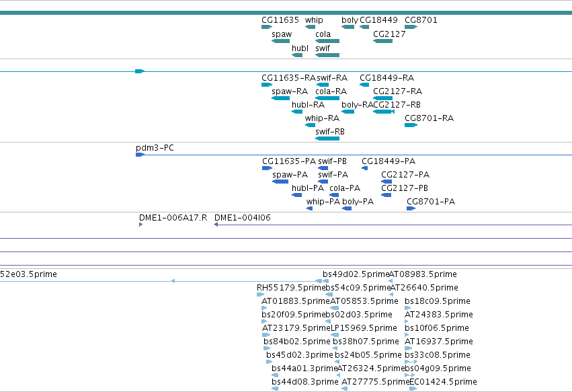Select the CG8701 gene arrow
The image size is (572, 392).
pyautogui.click(x=411, y=27)
